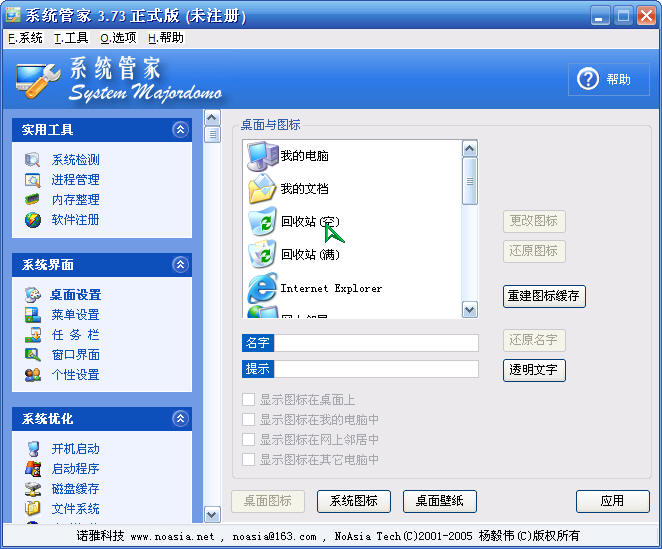Click the 更改图标 button

pos(534,221)
